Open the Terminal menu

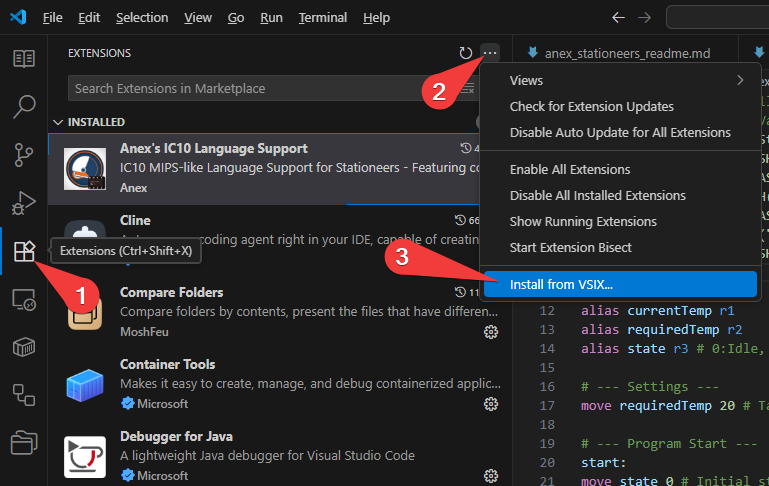(323, 18)
